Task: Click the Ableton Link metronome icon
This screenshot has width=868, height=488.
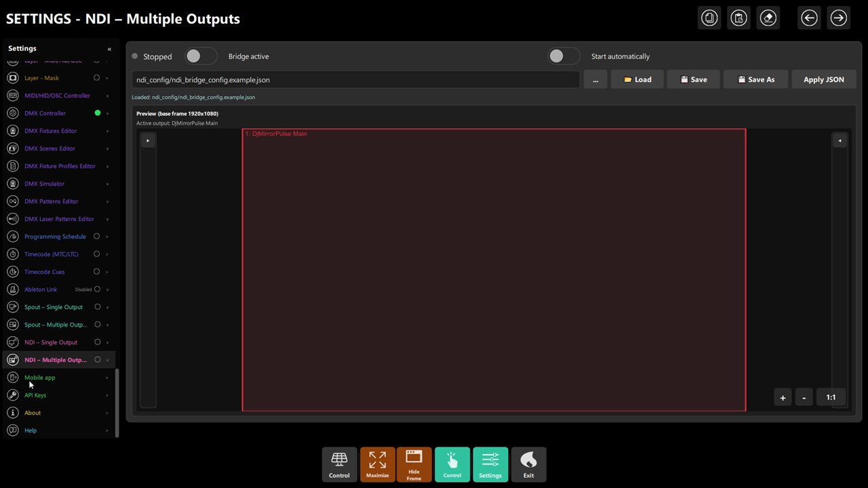Action: [x=12, y=289]
